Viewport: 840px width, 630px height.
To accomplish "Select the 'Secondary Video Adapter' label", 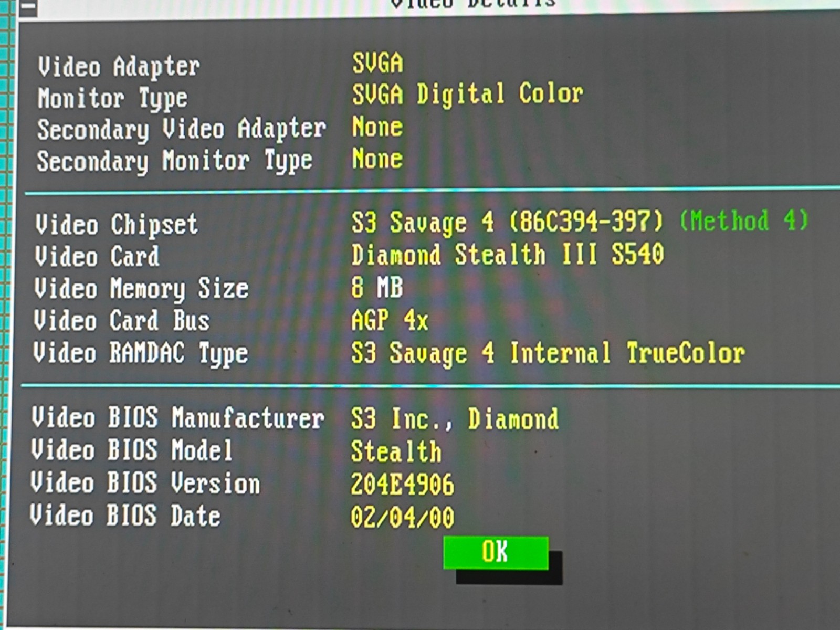I will tap(182, 130).
